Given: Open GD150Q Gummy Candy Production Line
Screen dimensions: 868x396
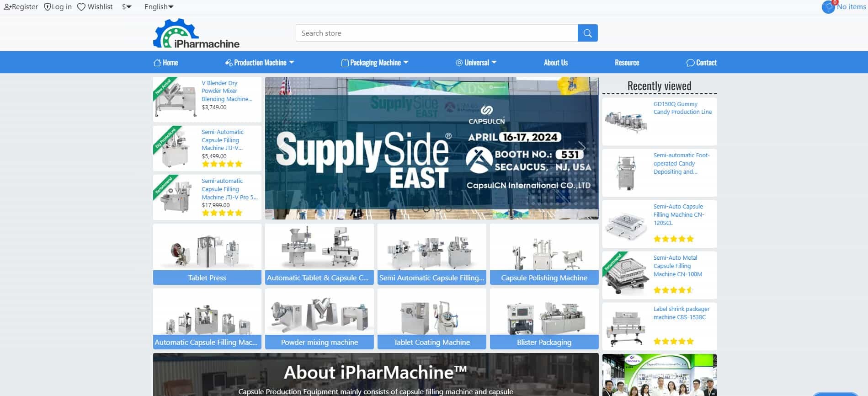Looking at the screenshot, I should tap(682, 108).
